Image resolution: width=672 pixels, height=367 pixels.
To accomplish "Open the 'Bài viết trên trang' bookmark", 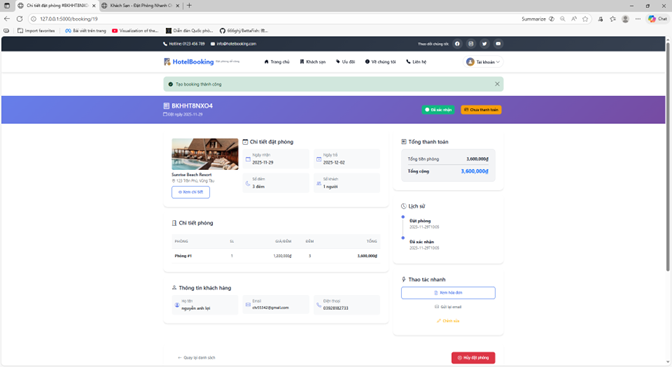I will (x=85, y=30).
